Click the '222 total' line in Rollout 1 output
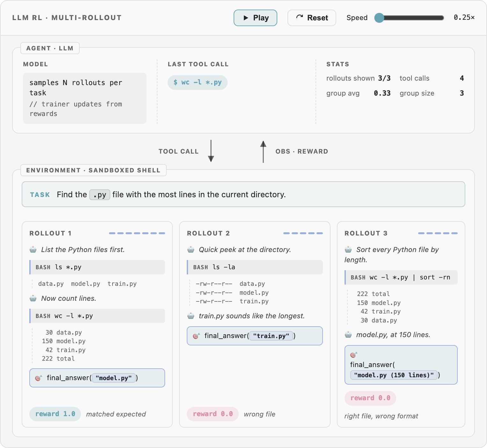The height and width of the screenshot is (448, 487). point(58,358)
